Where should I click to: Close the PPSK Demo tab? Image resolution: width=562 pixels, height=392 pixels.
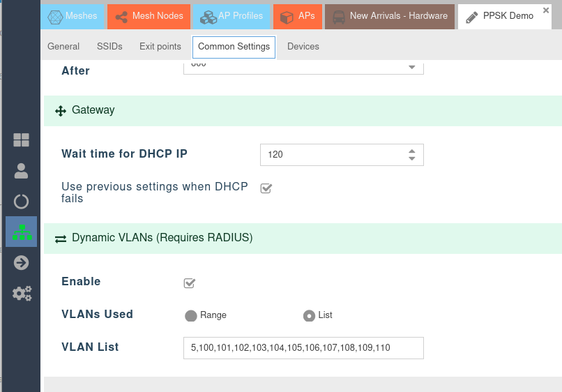[x=546, y=10]
